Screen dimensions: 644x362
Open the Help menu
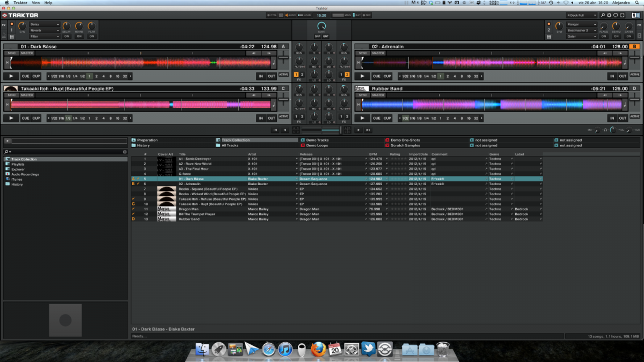(x=48, y=3)
